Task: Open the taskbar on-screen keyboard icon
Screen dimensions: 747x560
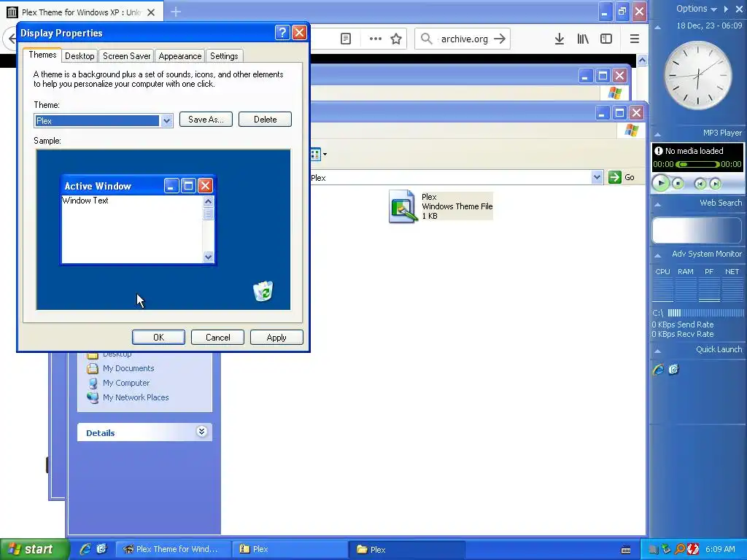Action: (x=626, y=550)
